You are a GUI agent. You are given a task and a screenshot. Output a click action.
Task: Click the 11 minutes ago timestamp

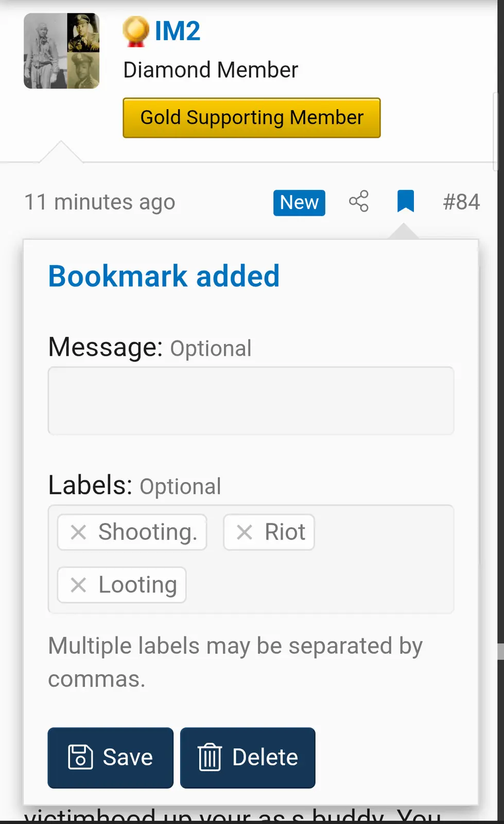(x=100, y=202)
